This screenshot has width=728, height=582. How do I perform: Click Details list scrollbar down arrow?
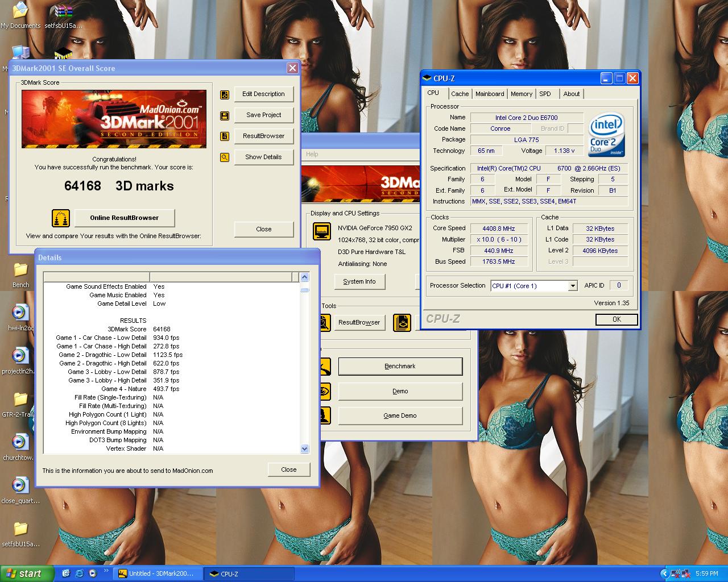[x=304, y=448]
